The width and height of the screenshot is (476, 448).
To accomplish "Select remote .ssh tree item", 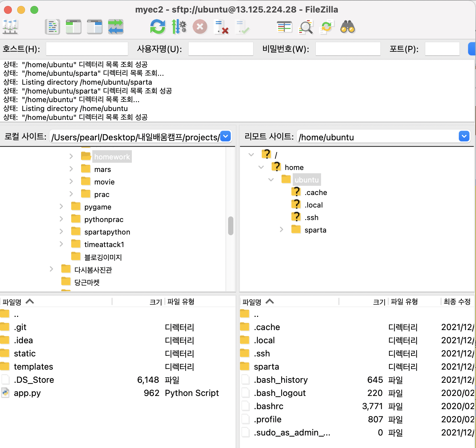I will (x=312, y=217).
